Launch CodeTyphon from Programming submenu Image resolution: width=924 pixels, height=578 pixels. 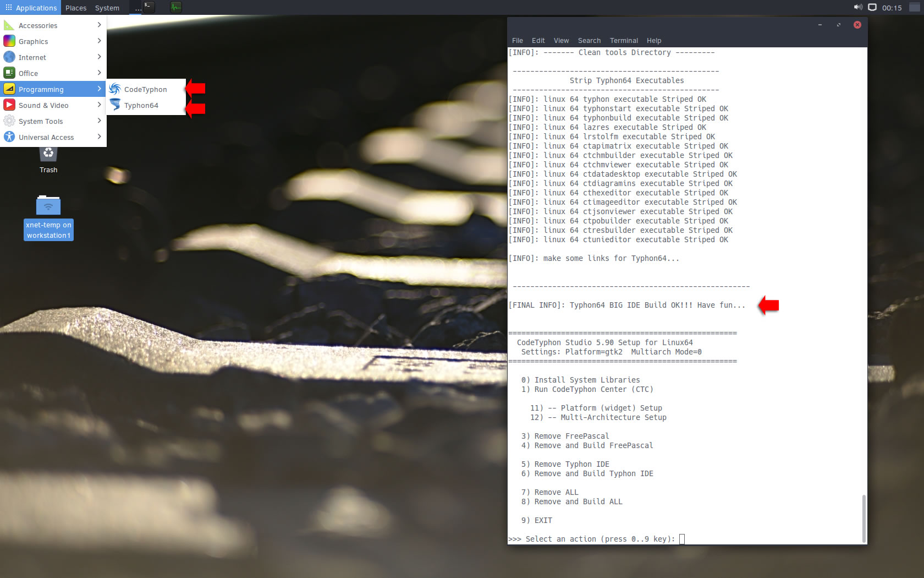[145, 89]
